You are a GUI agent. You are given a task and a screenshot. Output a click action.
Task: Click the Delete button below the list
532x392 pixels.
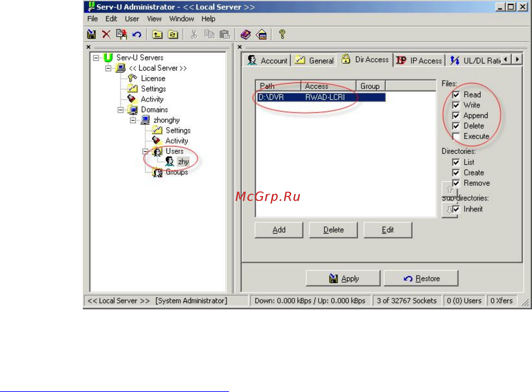pos(333,230)
